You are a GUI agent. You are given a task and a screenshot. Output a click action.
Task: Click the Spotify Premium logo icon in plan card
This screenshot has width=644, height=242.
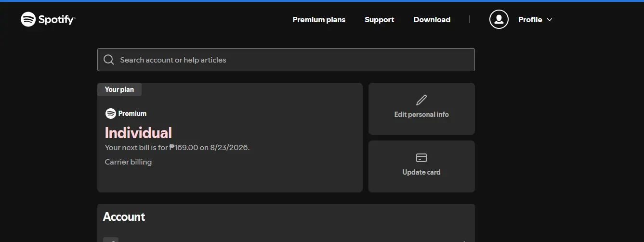tap(110, 114)
